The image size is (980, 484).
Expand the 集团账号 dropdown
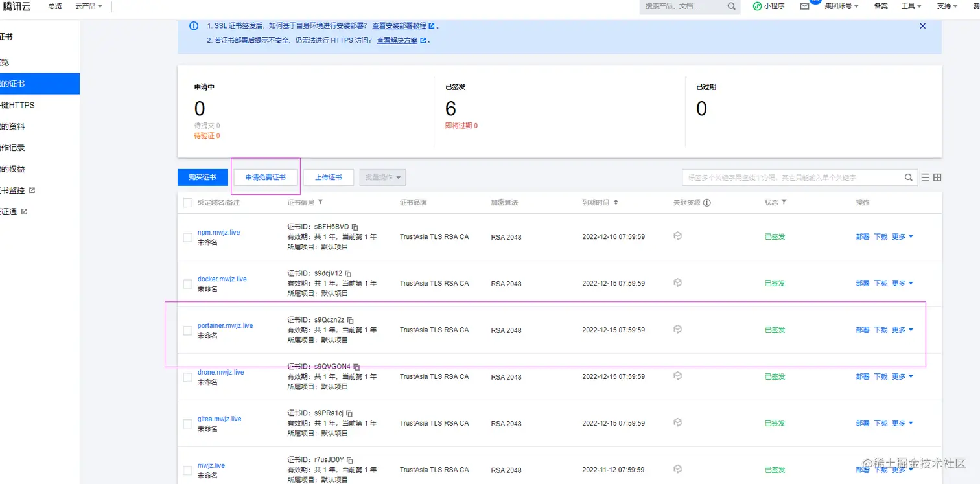(x=841, y=6)
